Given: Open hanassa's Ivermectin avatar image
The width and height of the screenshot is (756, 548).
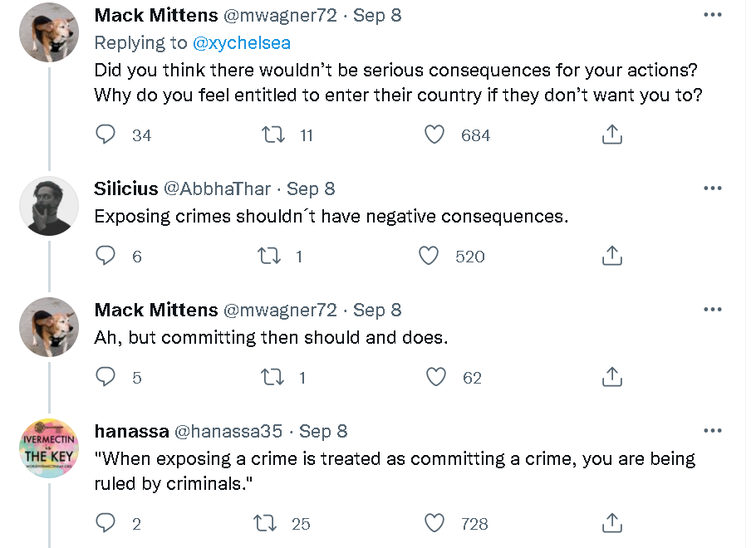Looking at the screenshot, I should click(x=49, y=448).
